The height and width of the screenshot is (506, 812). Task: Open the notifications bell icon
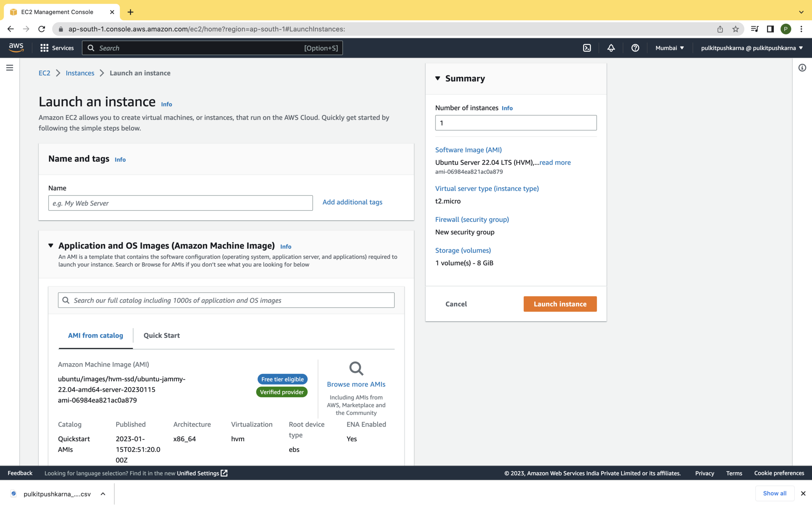point(611,48)
